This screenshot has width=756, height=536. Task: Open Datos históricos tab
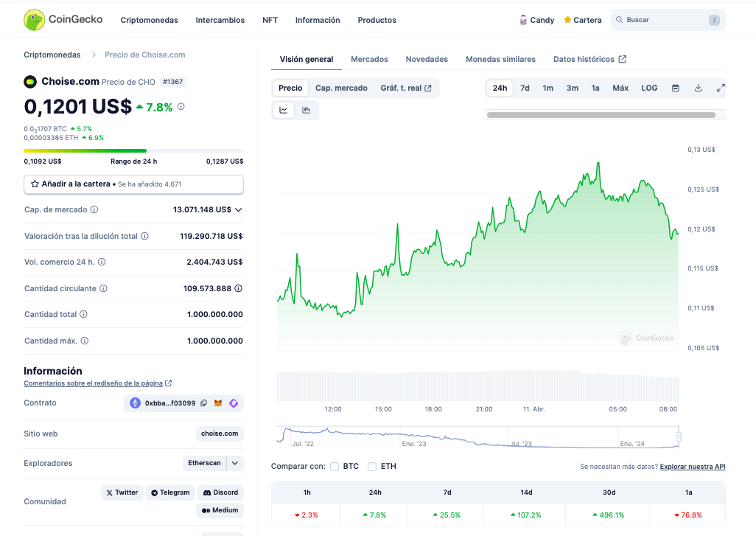click(589, 59)
